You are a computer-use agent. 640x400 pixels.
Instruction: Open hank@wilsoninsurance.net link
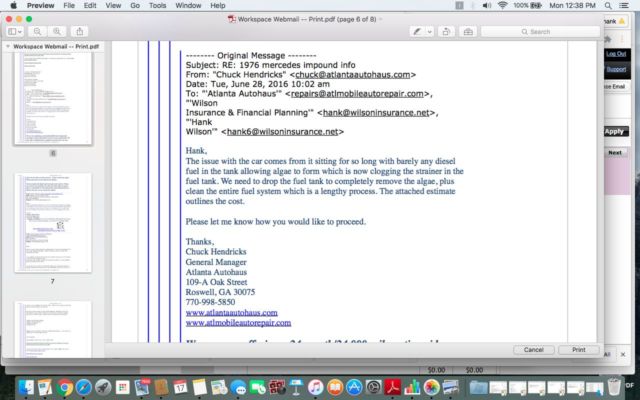coord(376,113)
